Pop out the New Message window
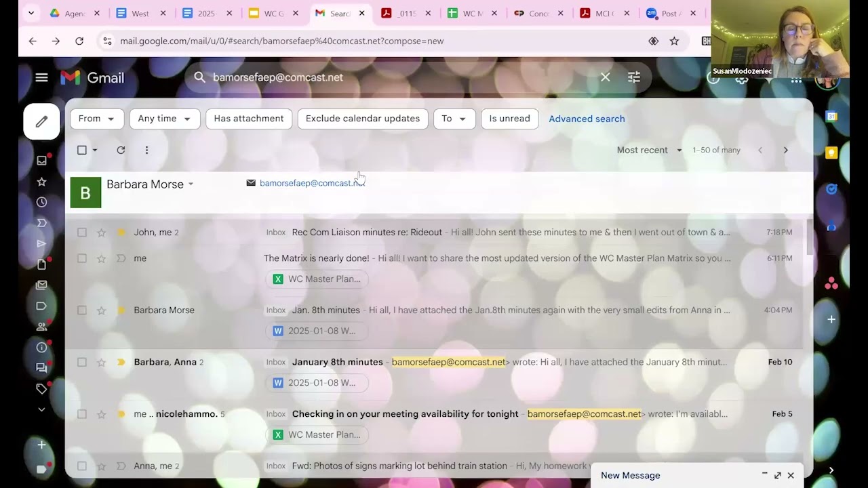The width and height of the screenshot is (868, 488). [x=777, y=475]
